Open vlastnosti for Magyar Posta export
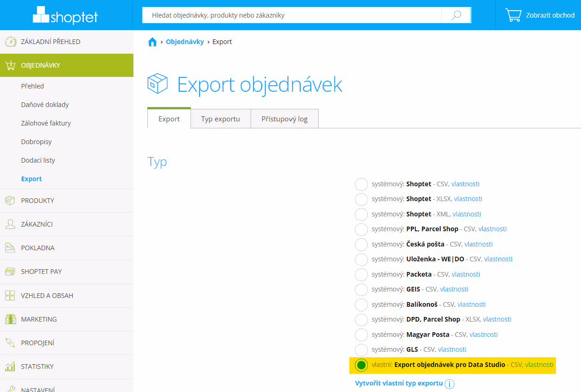581x392 pixels. click(484, 335)
